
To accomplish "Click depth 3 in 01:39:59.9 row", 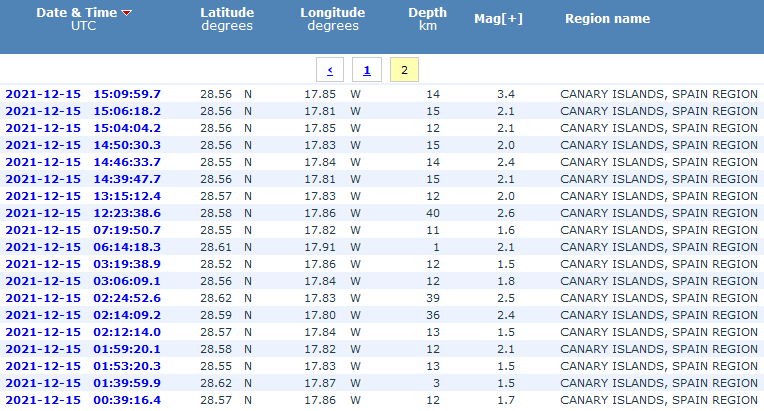I will (436, 383).
